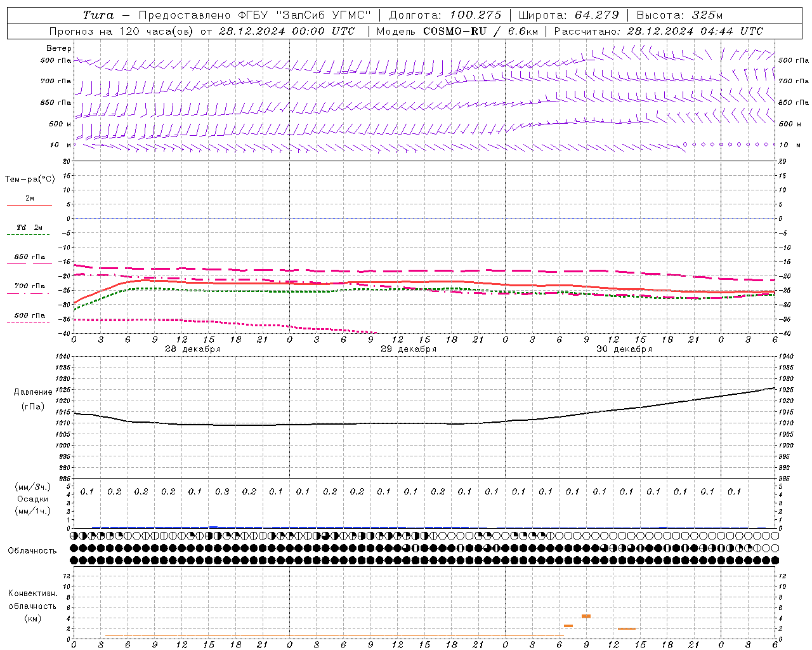Click the "Модель COSMO-RU / 6.6км" text
The height and width of the screenshot is (650, 812).
pos(457,31)
